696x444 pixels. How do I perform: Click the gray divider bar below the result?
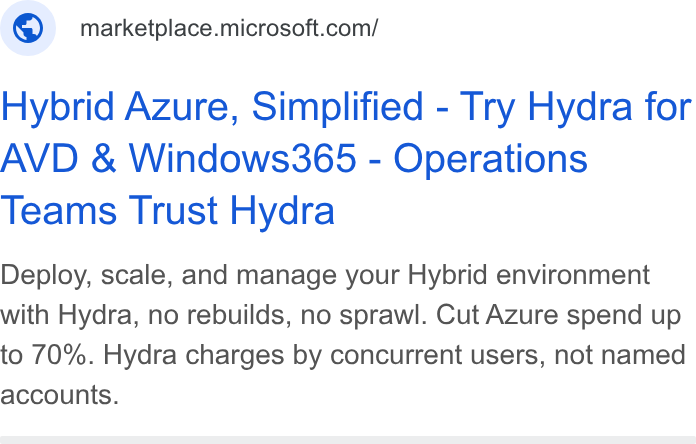point(348,440)
